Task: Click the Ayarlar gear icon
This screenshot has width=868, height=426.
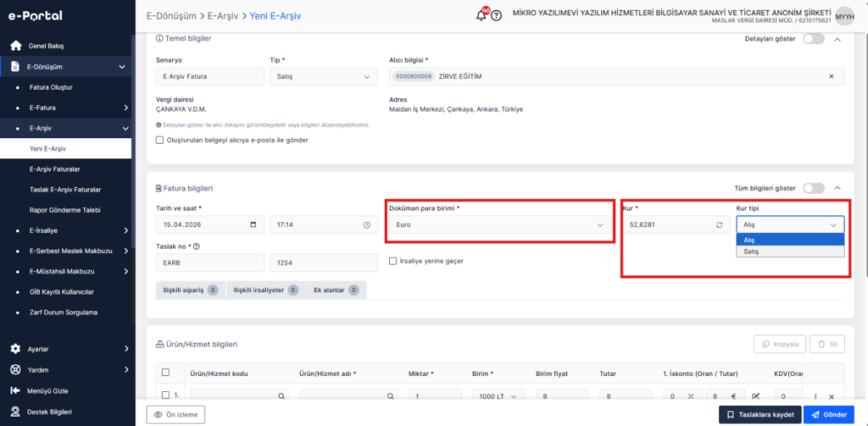Action: 16,349
